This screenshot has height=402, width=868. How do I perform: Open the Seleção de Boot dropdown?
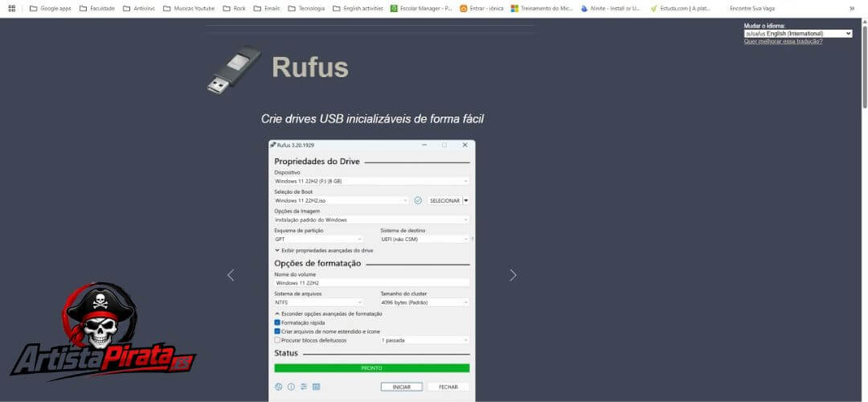[x=342, y=200]
